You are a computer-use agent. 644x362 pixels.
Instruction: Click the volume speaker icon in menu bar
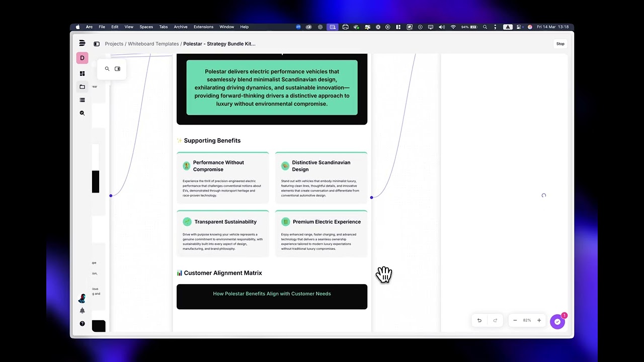click(x=442, y=27)
